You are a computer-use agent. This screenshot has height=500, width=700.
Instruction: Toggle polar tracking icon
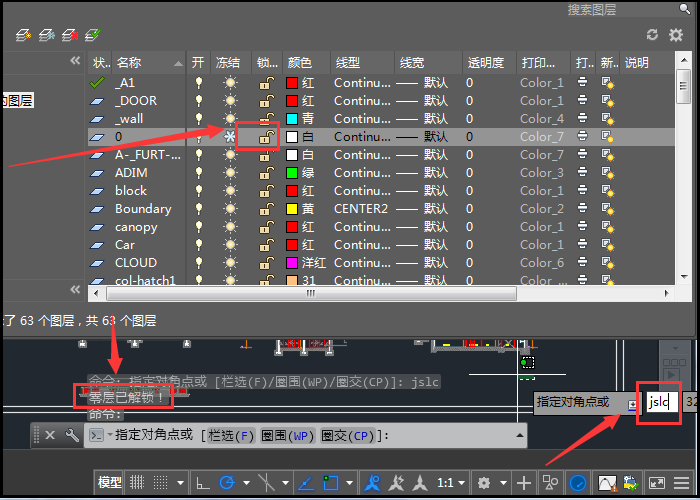click(x=227, y=483)
